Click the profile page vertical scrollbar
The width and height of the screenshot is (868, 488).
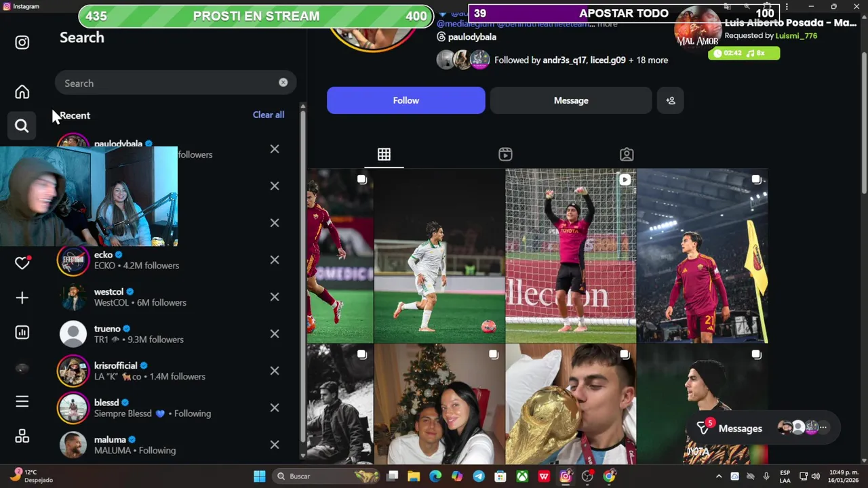pos(863,122)
